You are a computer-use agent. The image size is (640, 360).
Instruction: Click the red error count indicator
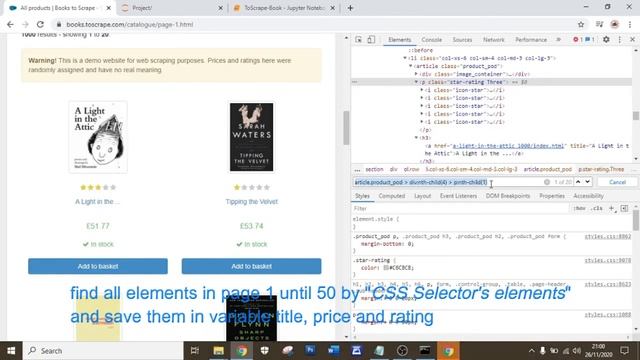pyautogui.click(x=578, y=40)
